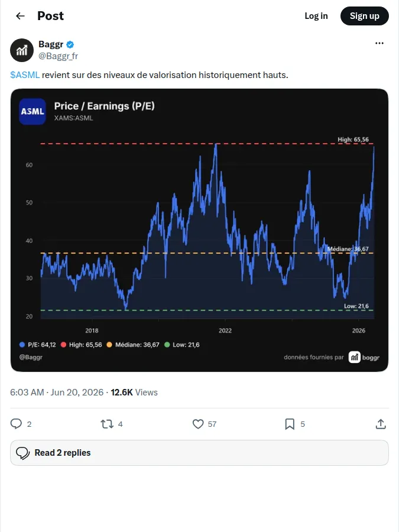
Task: Click the blue verified badge
Action: point(70,44)
